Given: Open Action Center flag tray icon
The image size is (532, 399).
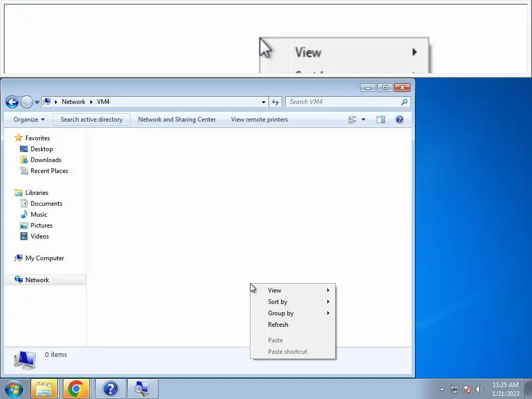Looking at the screenshot, I should click(467, 389).
